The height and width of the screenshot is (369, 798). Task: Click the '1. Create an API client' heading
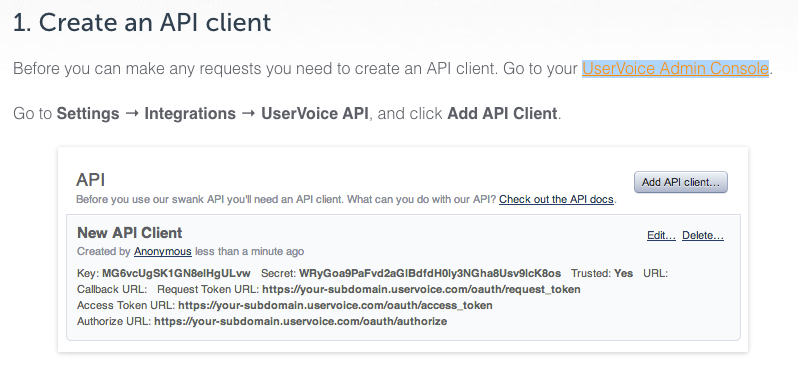[x=142, y=23]
